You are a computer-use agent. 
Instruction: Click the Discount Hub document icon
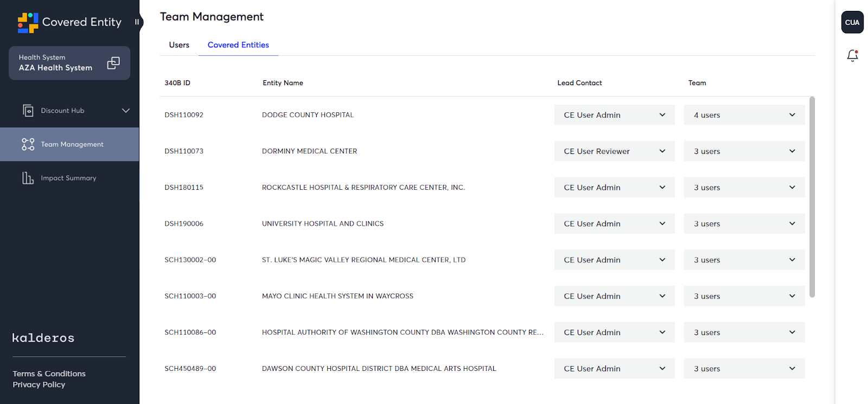pyautogui.click(x=28, y=111)
